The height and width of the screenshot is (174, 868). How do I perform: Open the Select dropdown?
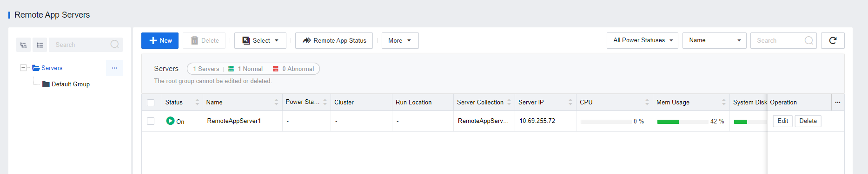[260, 40]
